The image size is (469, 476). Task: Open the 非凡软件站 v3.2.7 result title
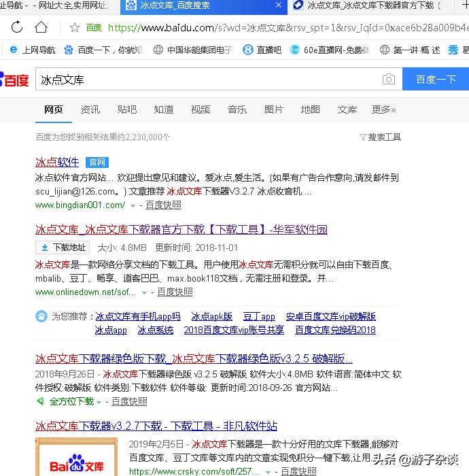point(156,426)
